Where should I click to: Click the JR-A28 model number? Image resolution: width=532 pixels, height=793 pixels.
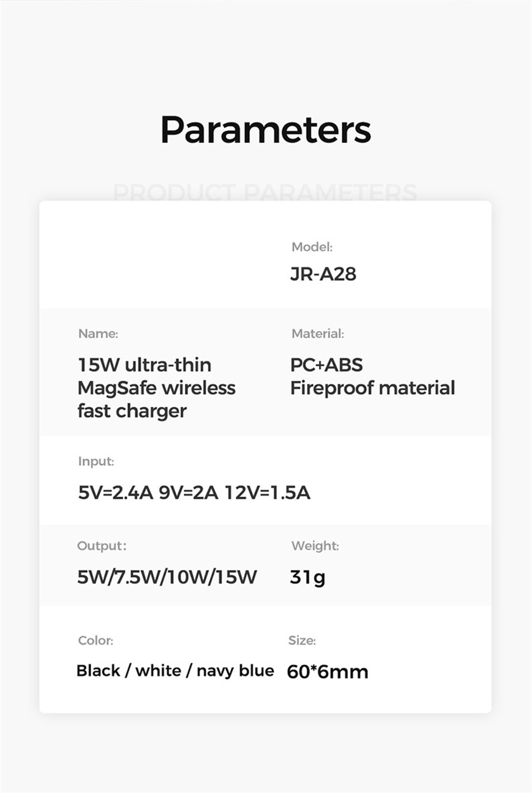click(323, 274)
